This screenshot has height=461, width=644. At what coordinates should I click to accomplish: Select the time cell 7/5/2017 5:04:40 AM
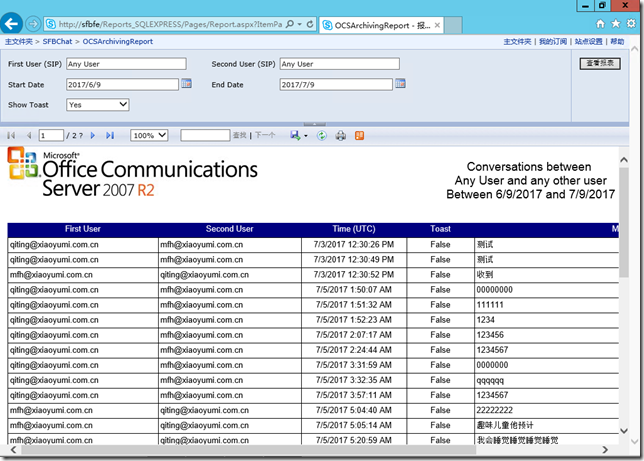coord(354,410)
